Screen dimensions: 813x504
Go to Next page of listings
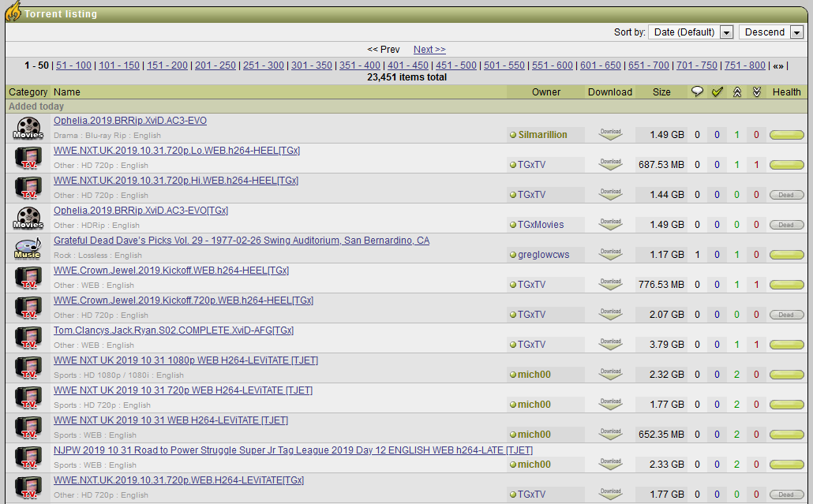coord(429,50)
